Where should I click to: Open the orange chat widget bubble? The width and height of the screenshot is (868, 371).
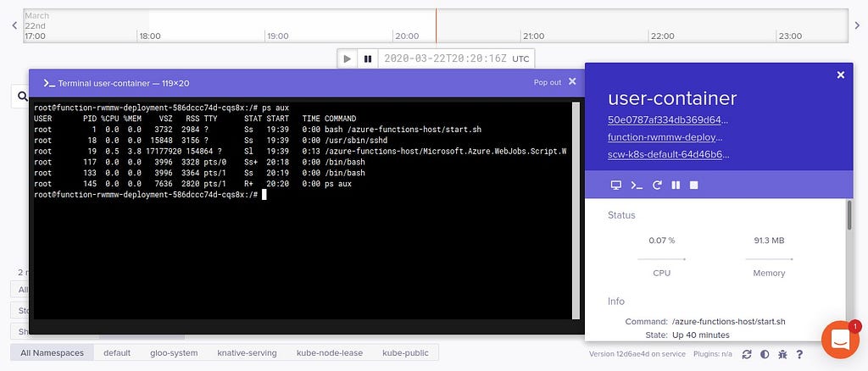pyautogui.click(x=840, y=340)
